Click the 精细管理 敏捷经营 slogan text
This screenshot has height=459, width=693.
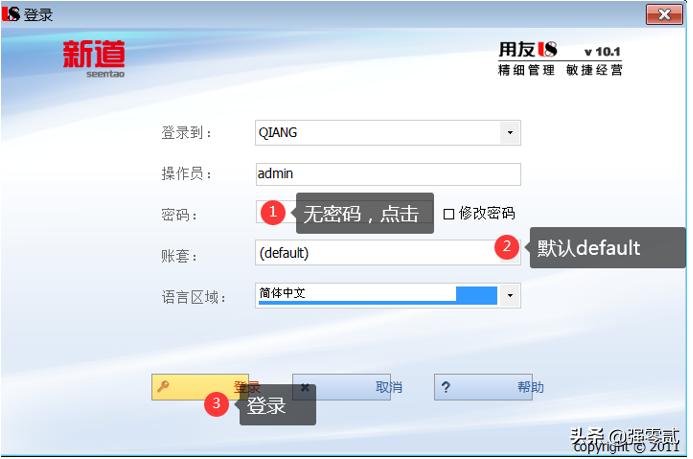[560, 70]
